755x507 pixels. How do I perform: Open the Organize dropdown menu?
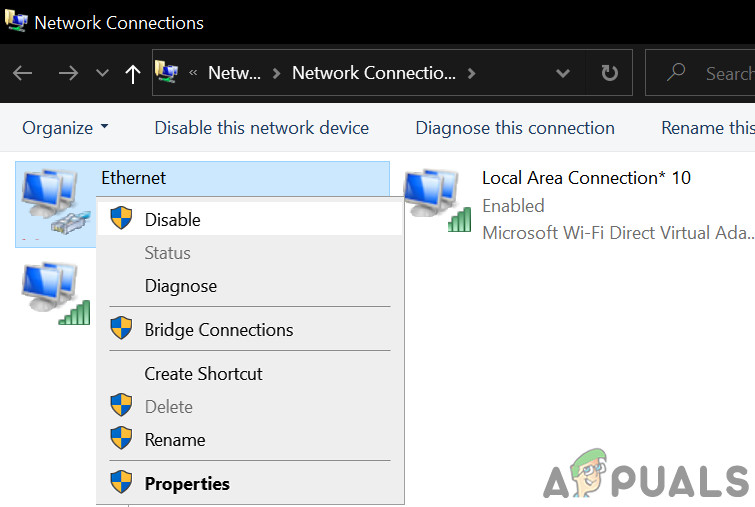(x=65, y=128)
